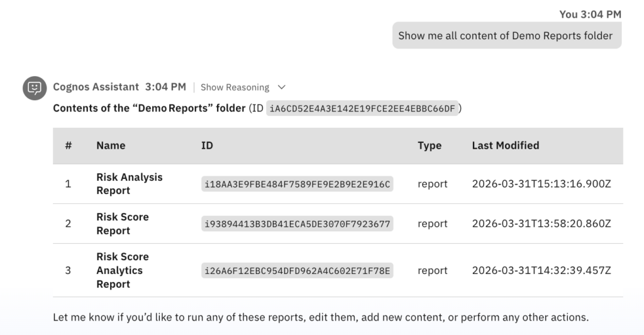Click the Show Reasoning label
Screen dimensions: 644x335
pos(235,87)
